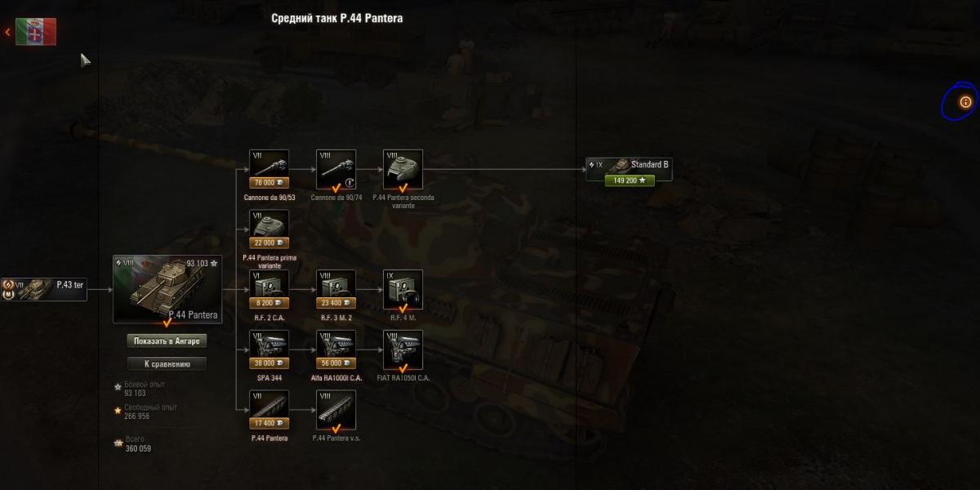Click the Italian nation flag
This screenshot has height=490, width=980.
click(36, 32)
